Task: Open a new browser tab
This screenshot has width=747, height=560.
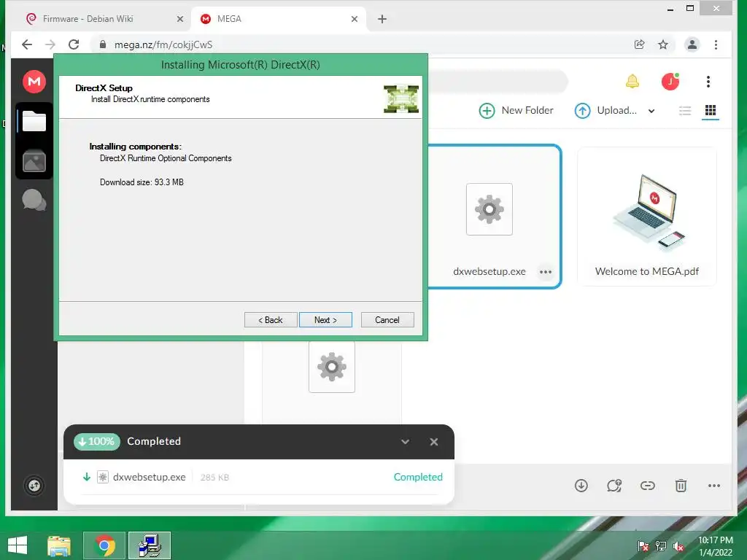Action: click(x=382, y=19)
